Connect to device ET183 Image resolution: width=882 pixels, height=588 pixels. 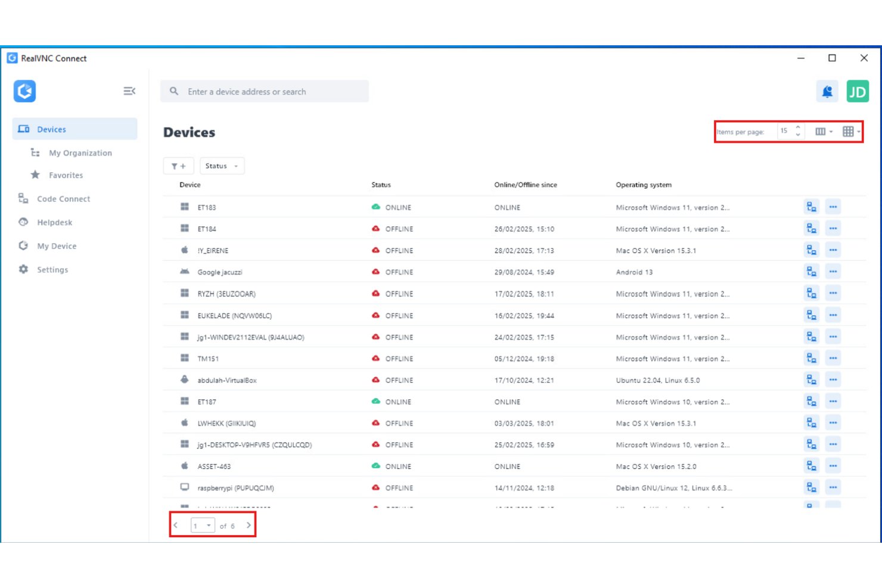pos(811,207)
